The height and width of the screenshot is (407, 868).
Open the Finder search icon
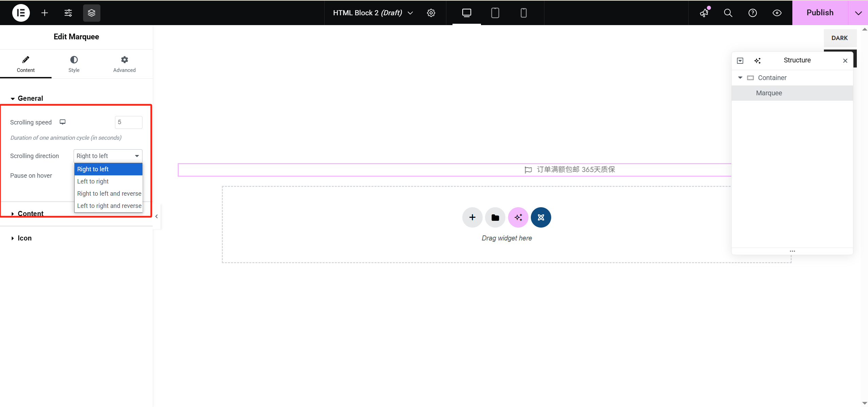728,13
